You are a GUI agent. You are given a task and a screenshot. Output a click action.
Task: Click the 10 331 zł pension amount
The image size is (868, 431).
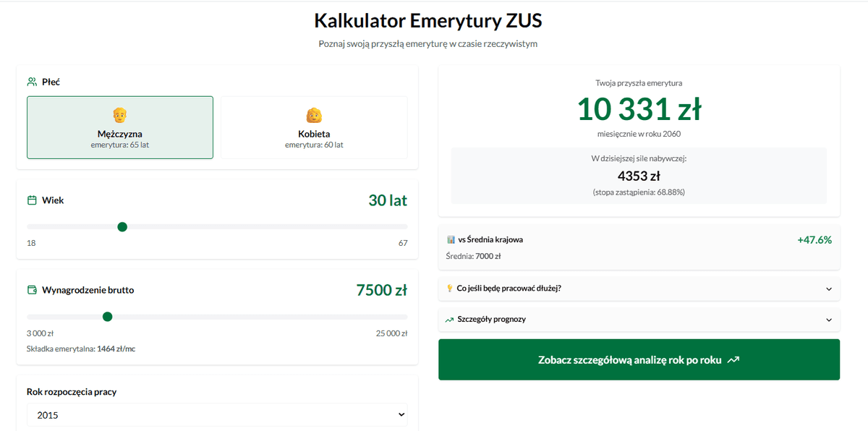click(x=639, y=110)
